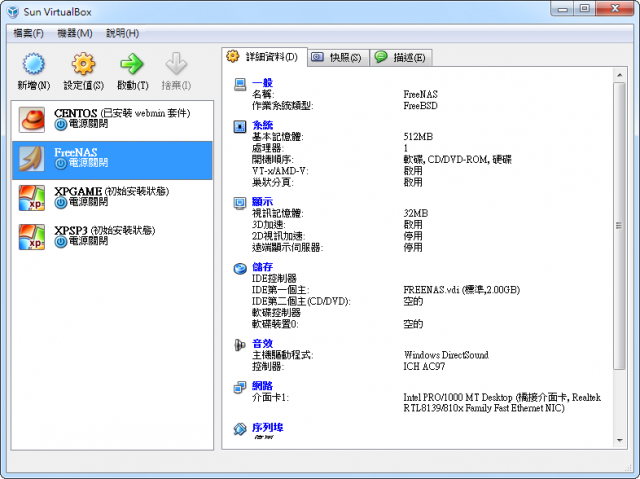Open the 序列埠 Serial Ports link
The width and height of the screenshot is (640, 479).
(x=267, y=427)
